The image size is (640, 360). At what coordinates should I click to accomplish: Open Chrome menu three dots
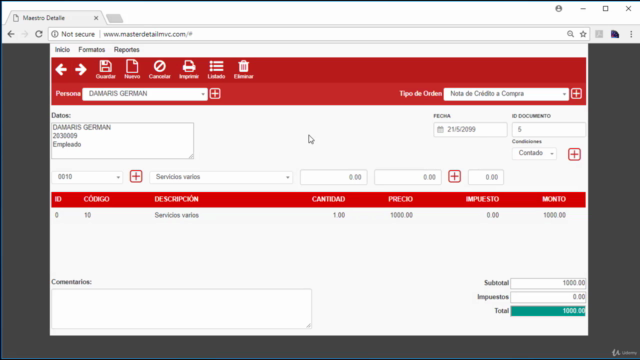[631, 34]
